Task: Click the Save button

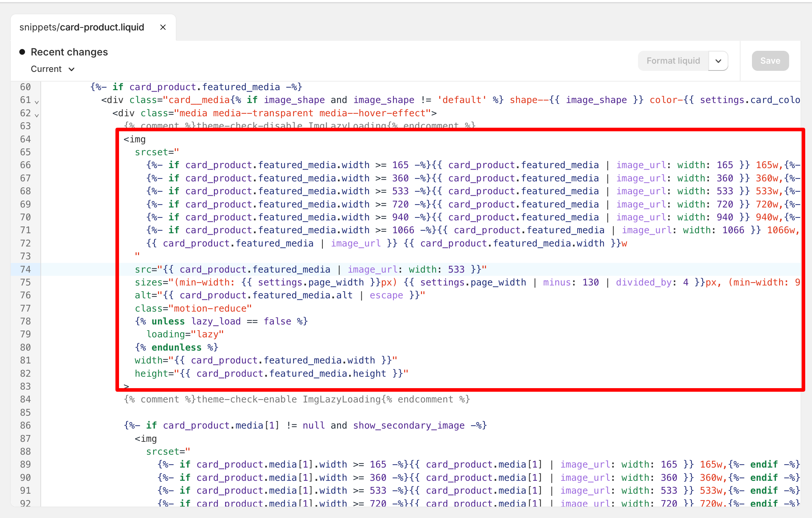Action: pyautogui.click(x=770, y=61)
